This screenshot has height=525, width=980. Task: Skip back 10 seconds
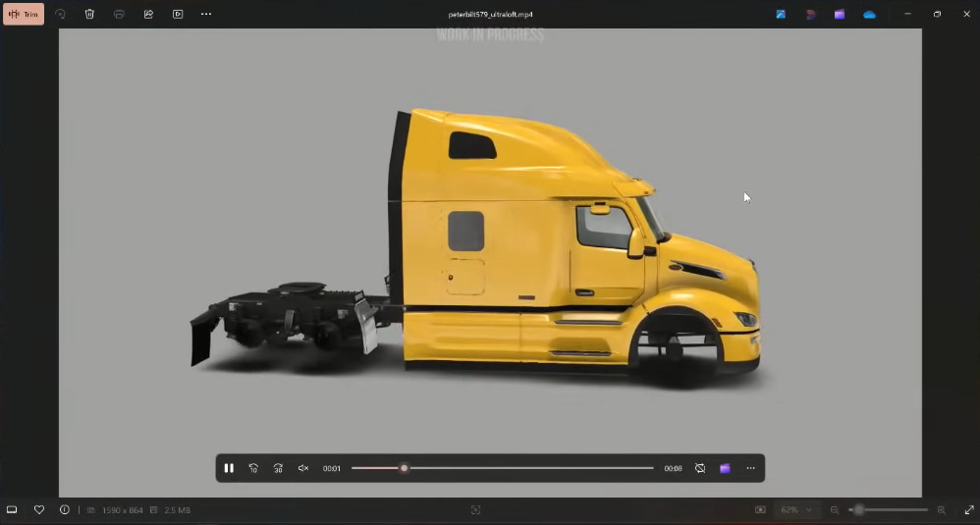pos(253,468)
